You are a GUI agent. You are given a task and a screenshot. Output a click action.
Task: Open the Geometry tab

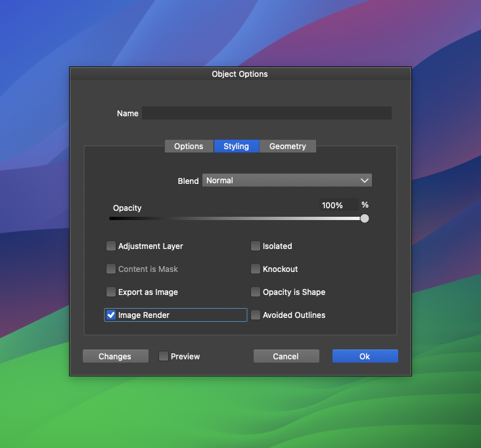287,146
